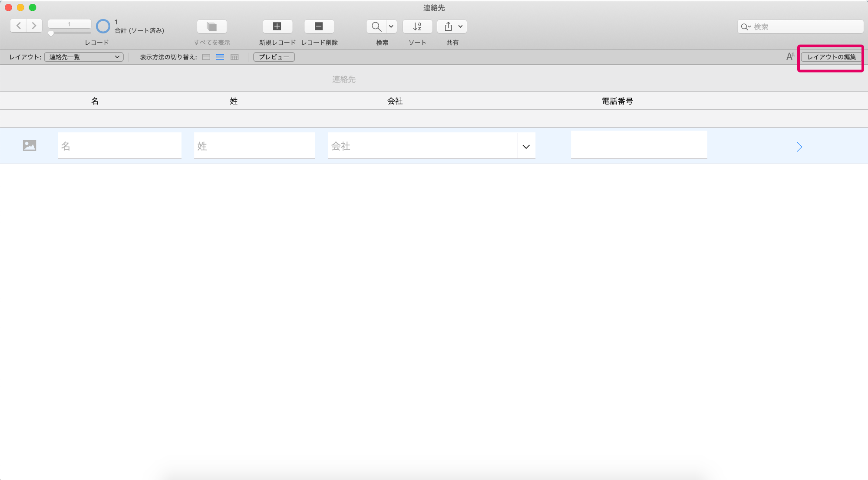The width and height of the screenshot is (868, 480).
Task: Adjust the record navigation slider
Action: (51, 33)
